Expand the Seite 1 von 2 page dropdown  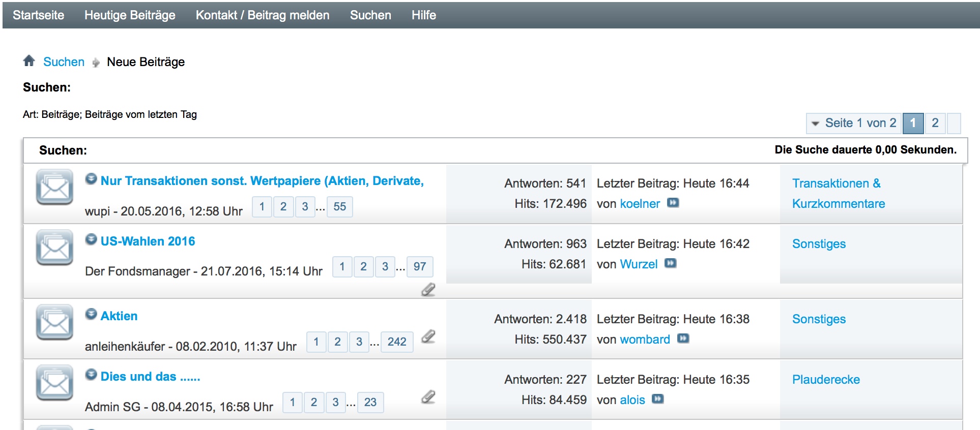[x=854, y=123]
